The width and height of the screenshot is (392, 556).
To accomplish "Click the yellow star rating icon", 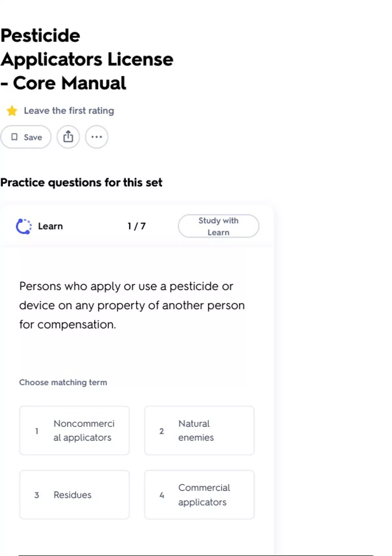I will (x=12, y=111).
